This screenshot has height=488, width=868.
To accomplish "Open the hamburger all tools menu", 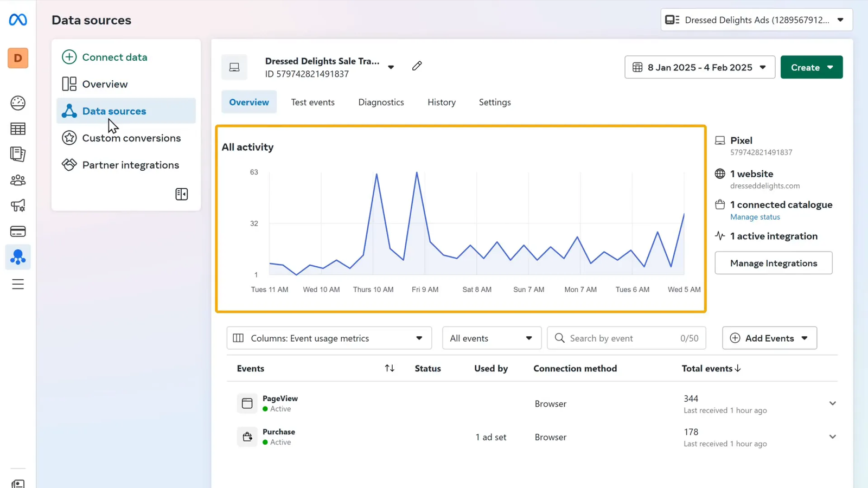I will (x=18, y=284).
